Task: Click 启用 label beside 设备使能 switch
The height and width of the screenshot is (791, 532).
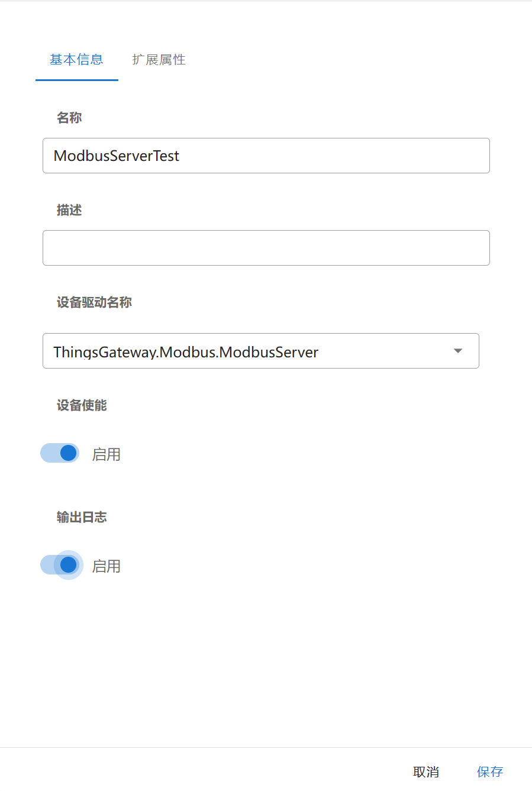Action: 107,454
